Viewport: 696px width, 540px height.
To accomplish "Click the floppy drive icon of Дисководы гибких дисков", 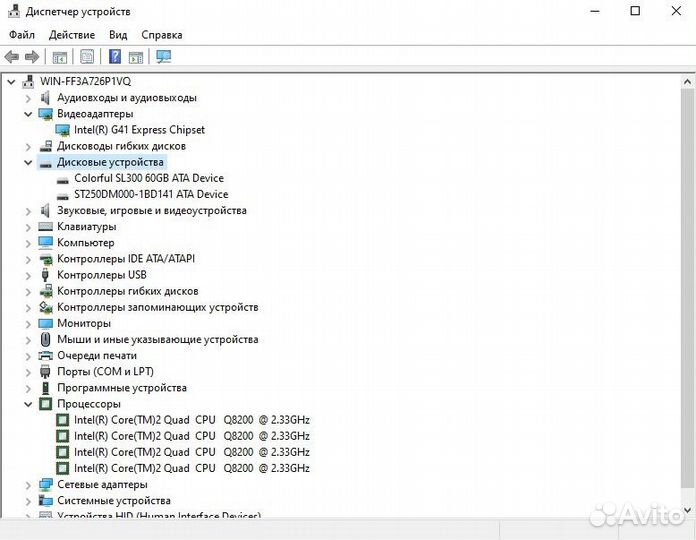I will tap(46, 146).
